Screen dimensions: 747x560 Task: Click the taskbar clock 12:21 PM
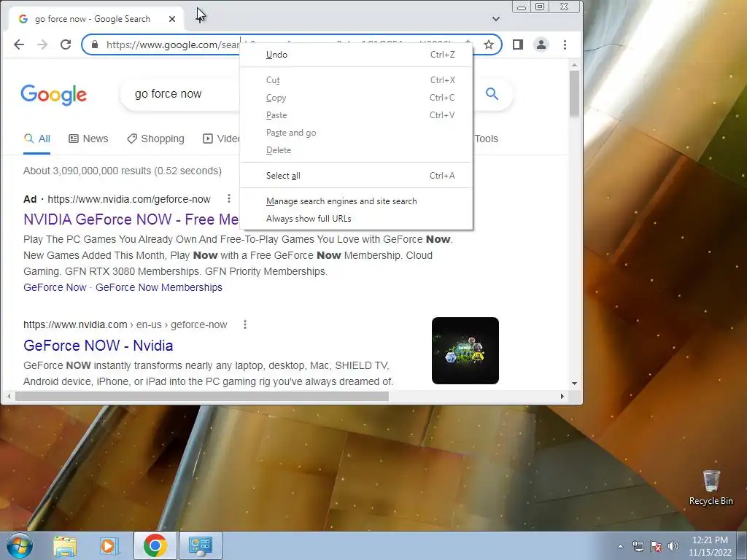click(x=710, y=540)
